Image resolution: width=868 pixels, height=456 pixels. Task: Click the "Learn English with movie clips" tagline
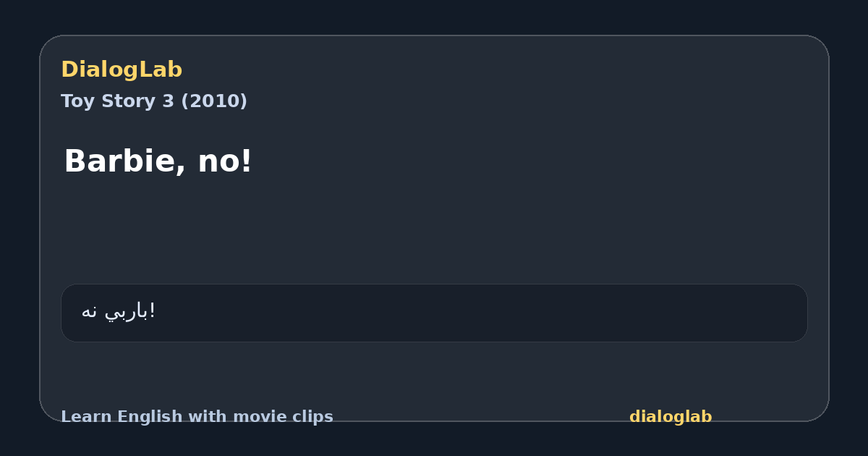click(x=197, y=417)
